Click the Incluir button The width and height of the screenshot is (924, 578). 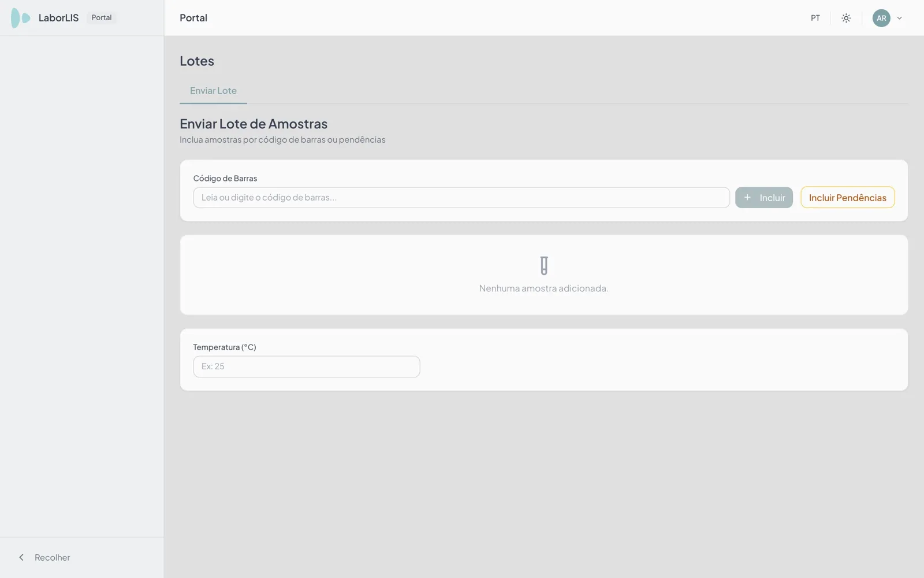point(764,198)
